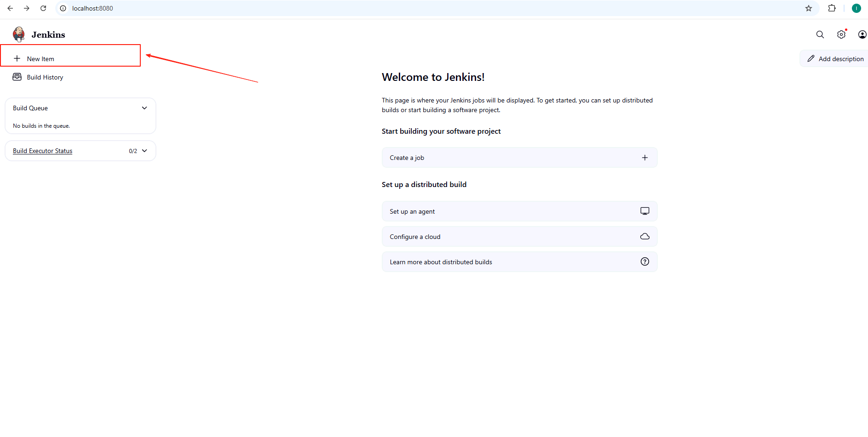Expand Build Executor Status chevron

coord(144,151)
